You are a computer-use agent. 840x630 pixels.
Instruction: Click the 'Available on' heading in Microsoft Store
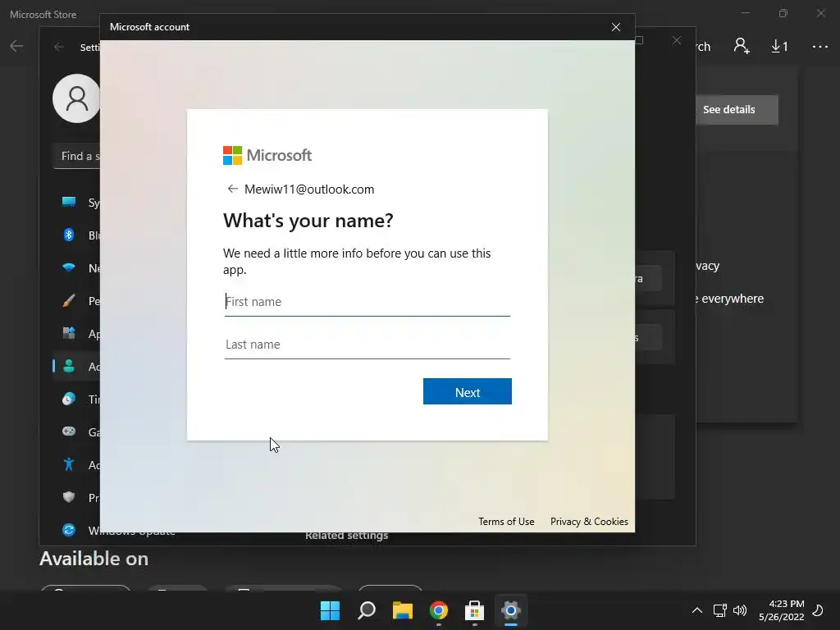point(94,559)
